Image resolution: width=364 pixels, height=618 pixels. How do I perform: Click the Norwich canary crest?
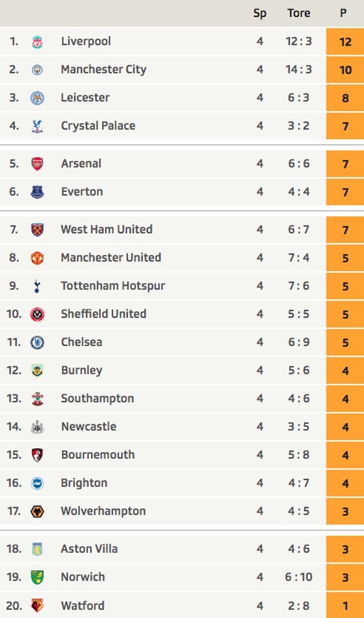(x=38, y=577)
